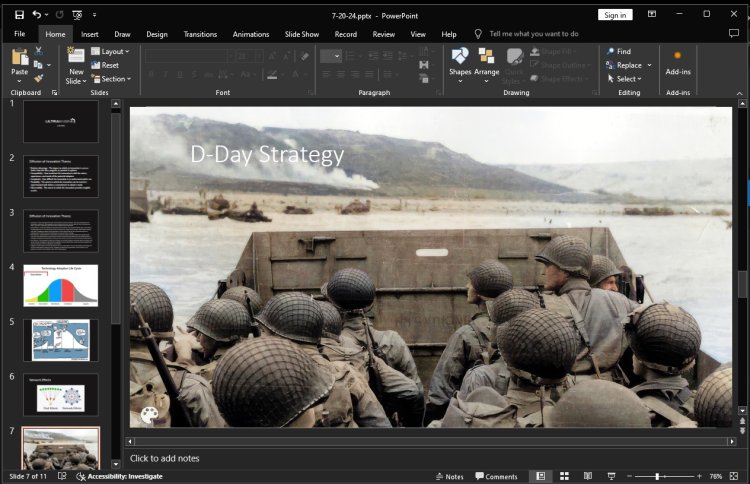Click the Add-ins icon
This screenshot has height=484, width=750.
(677, 56)
